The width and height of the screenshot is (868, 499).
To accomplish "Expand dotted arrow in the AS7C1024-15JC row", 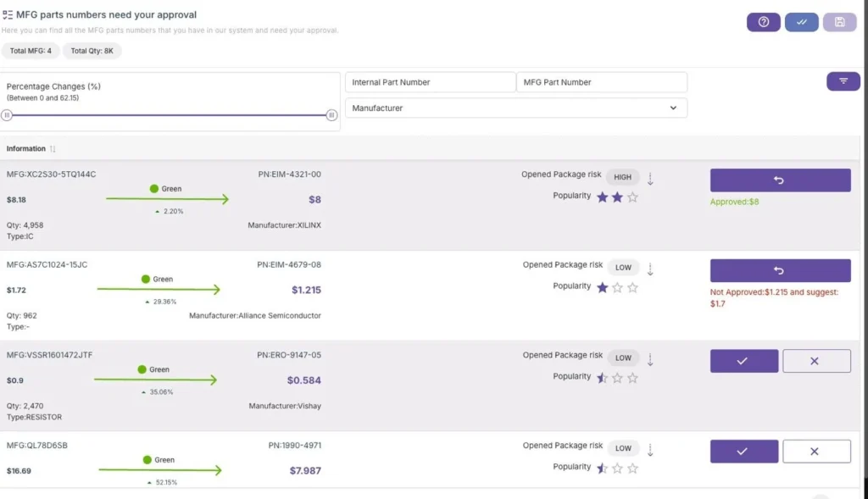I will pos(650,269).
